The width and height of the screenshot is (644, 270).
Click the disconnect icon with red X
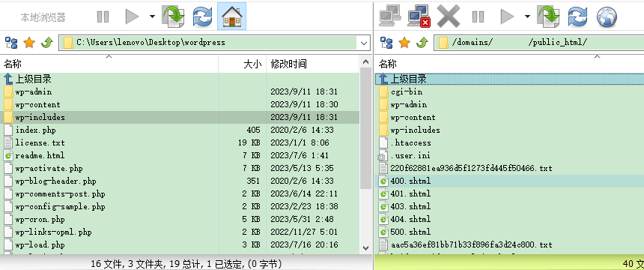tap(419, 16)
